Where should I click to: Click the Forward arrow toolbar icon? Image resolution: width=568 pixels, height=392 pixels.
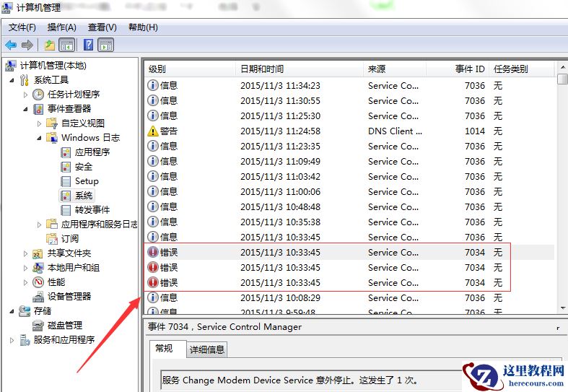(27, 45)
